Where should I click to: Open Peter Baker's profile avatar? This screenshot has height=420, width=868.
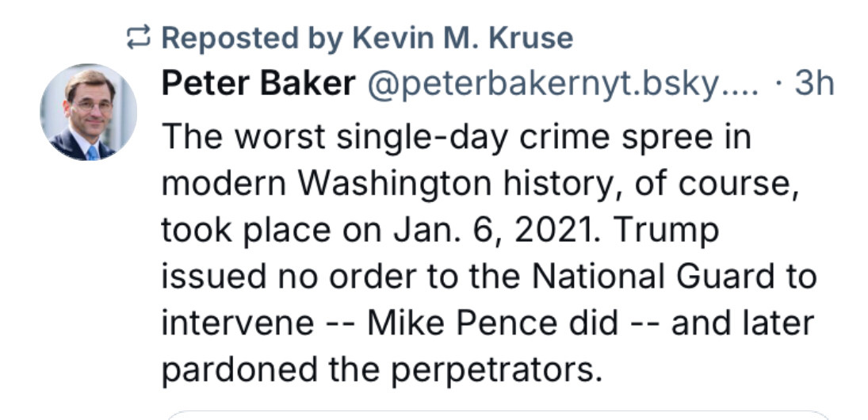(x=88, y=112)
